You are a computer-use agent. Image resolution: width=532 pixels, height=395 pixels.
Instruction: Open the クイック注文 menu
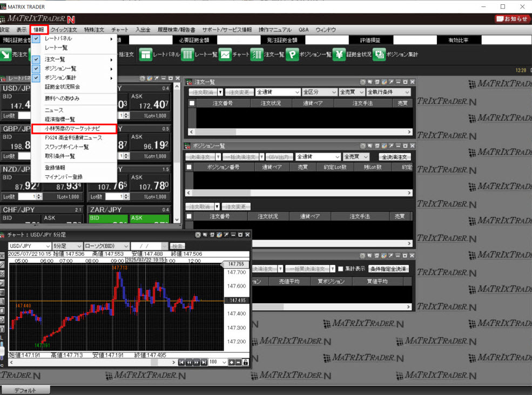click(64, 30)
